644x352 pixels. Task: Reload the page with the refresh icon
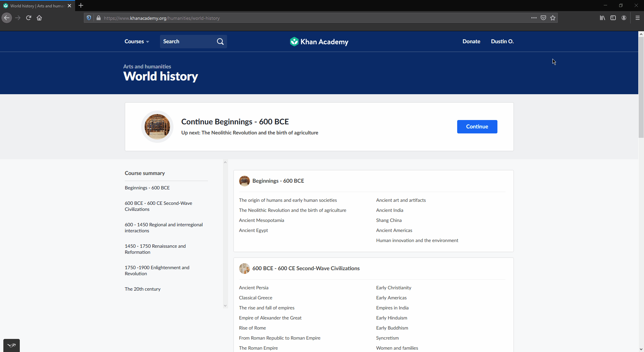(29, 18)
